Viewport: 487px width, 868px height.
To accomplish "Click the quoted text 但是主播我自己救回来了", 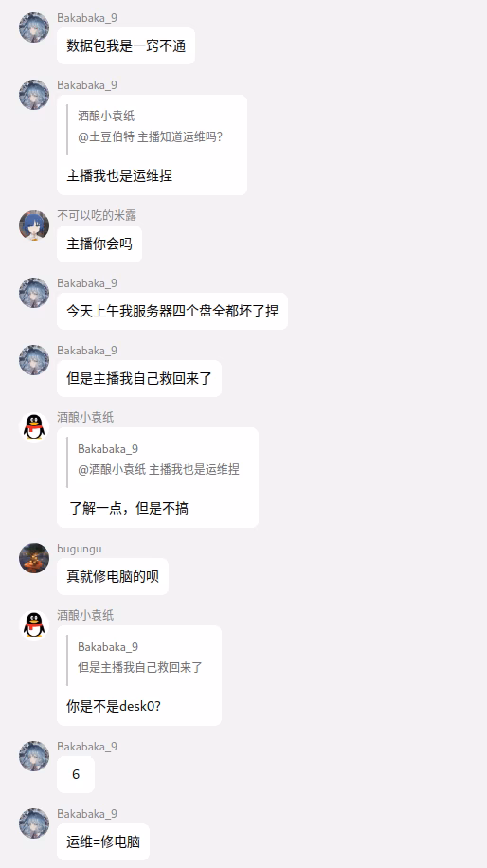I will tap(140, 668).
